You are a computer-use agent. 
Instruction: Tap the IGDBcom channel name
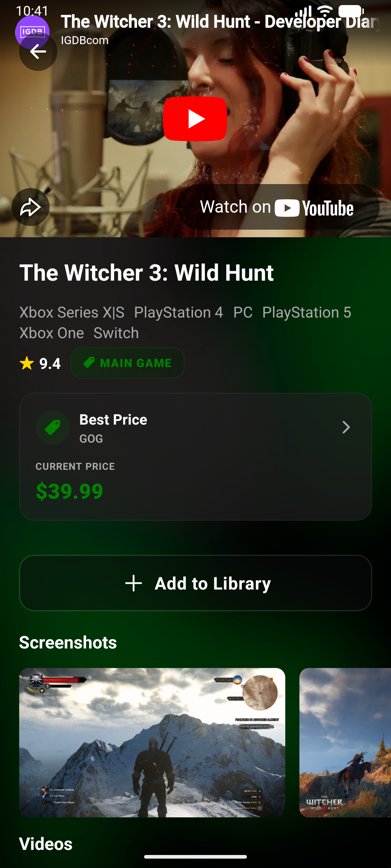[85, 40]
